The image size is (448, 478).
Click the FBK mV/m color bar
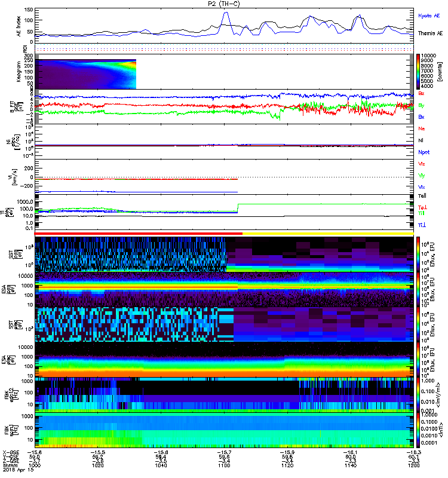(419, 394)
